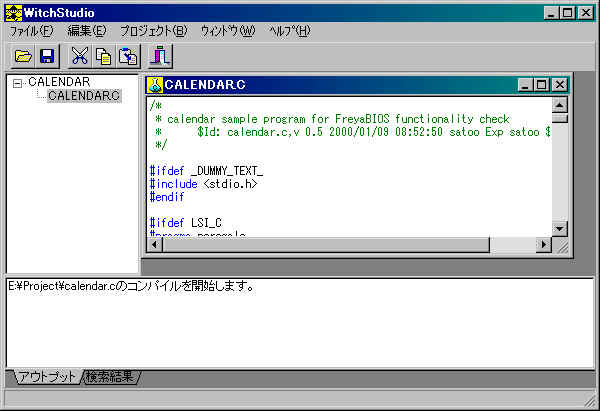Close the CALENDAR.C editor window
Viewport: 600px width, 411px height.
(x=559, y=85)
